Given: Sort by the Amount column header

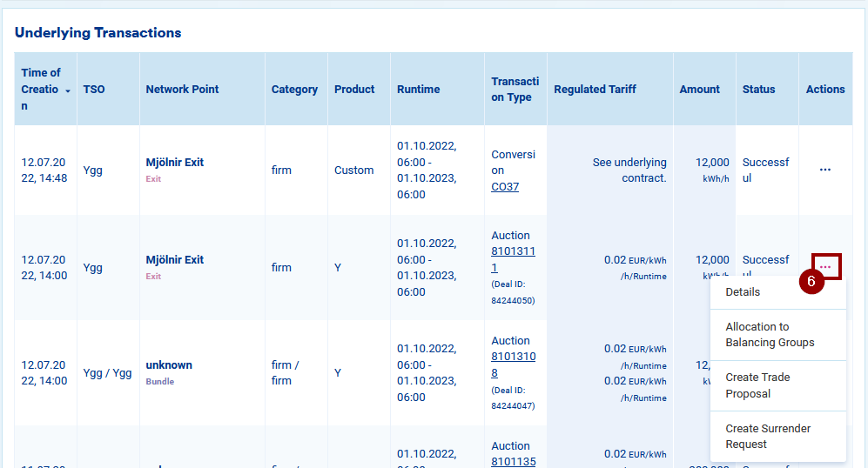Looking at the screenshot, I should [700, 90].
